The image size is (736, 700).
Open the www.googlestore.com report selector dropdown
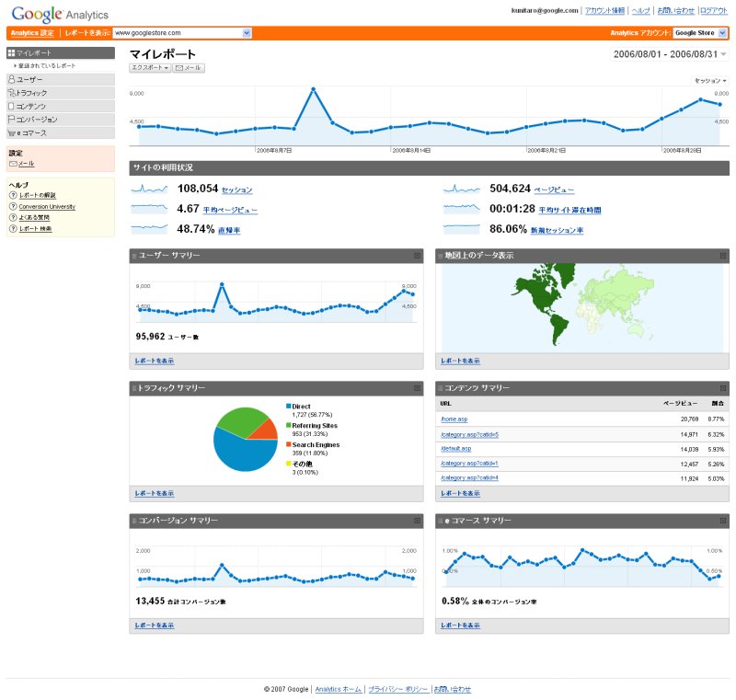click(x=247, y=33)
